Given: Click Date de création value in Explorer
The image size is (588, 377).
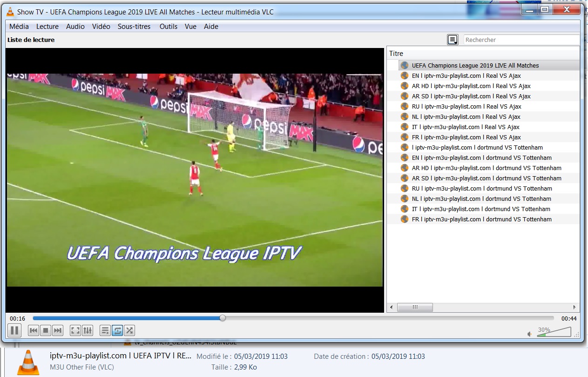Looking at the screenshot, I should click(398, 356).
